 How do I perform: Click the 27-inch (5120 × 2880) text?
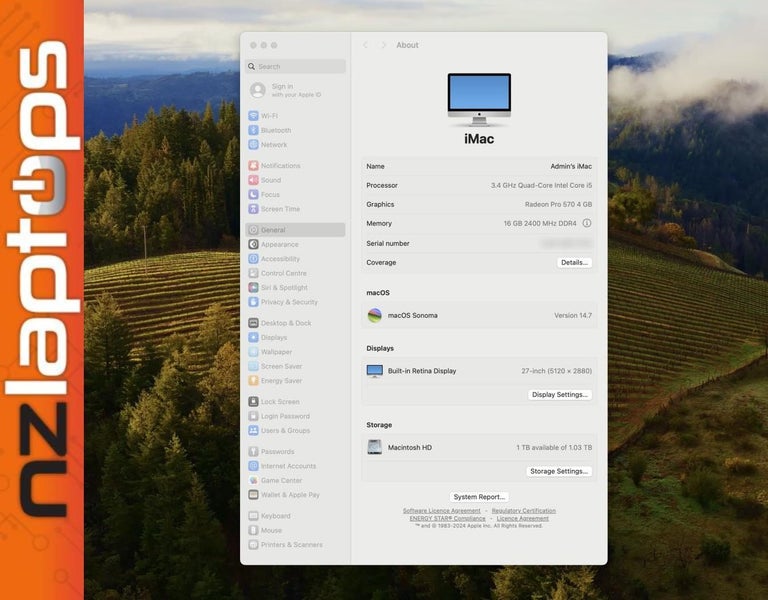click(x=556, y=371)
